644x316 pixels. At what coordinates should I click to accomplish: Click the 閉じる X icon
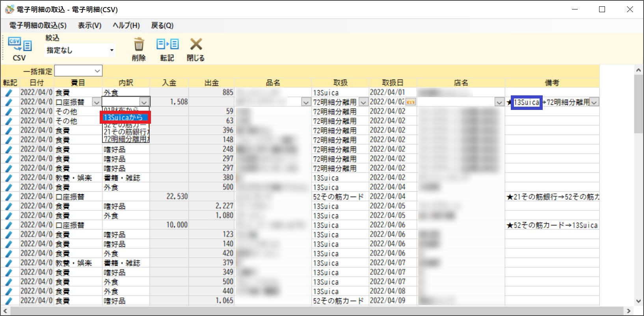coord(196,44)
